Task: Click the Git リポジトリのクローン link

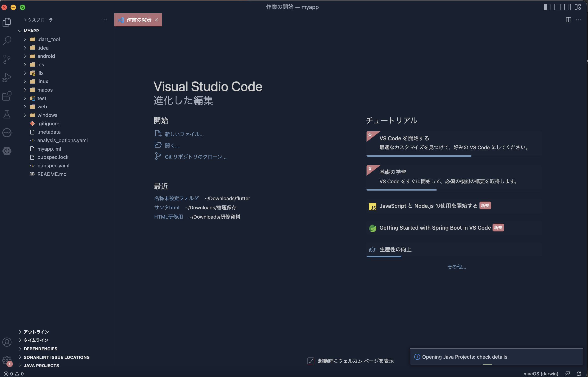Action: [196, 157]
